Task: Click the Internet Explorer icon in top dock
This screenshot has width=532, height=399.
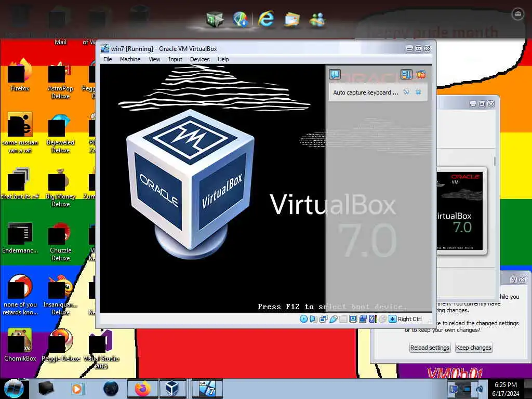Action: (x=265, y=19)
